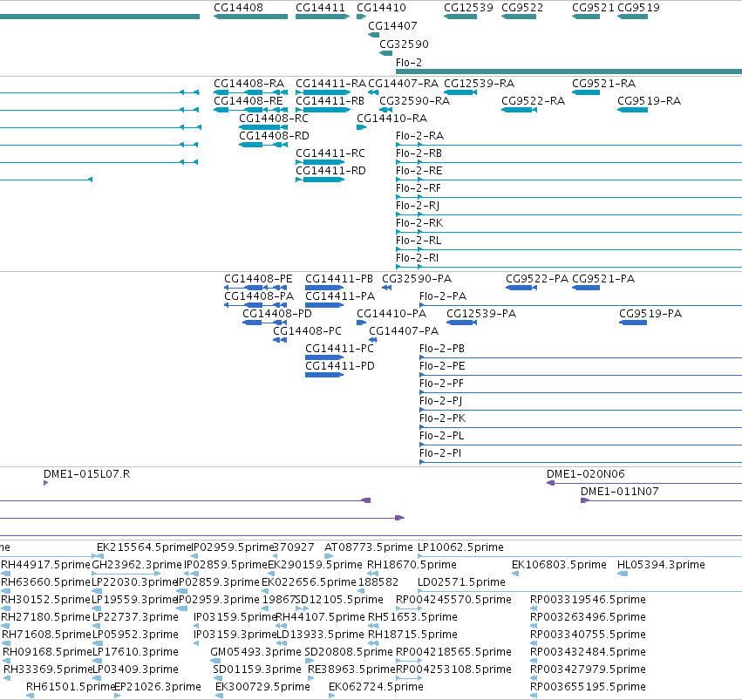742x700 pixels.
Task: Click protein CG14411-PD label
Action: coord(340,366)
